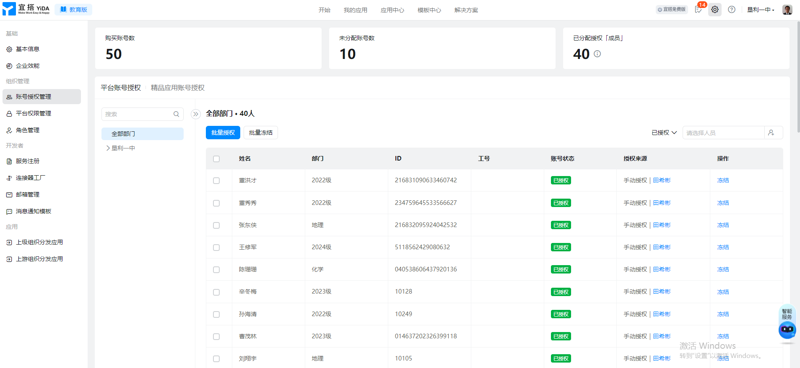Viewport: 800px width, 368px height.
Task: Click 冻结 link in 张东侠 row
Action: coord(723,225)
